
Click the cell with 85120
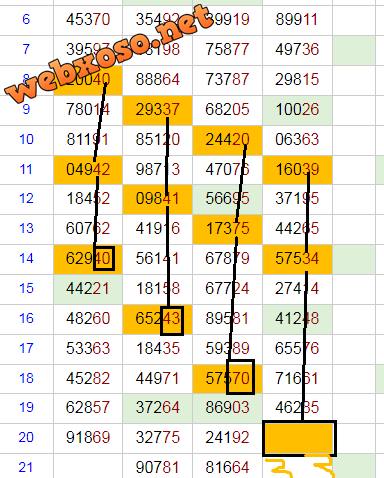(x=158, y=139)
